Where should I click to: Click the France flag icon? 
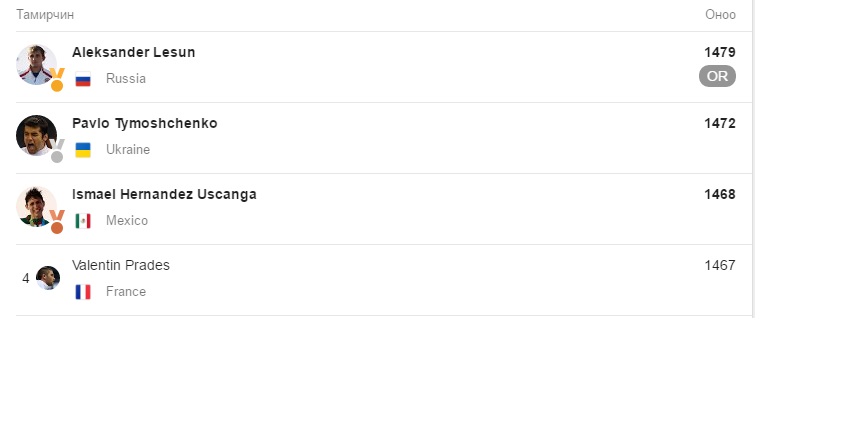click(x=83, y=292)
